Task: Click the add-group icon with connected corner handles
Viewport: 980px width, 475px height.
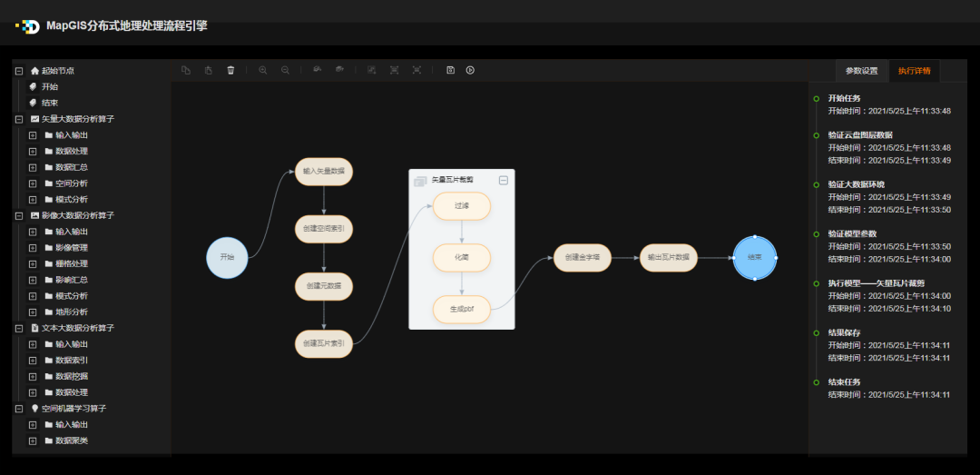Action: [x=395, y=70]
